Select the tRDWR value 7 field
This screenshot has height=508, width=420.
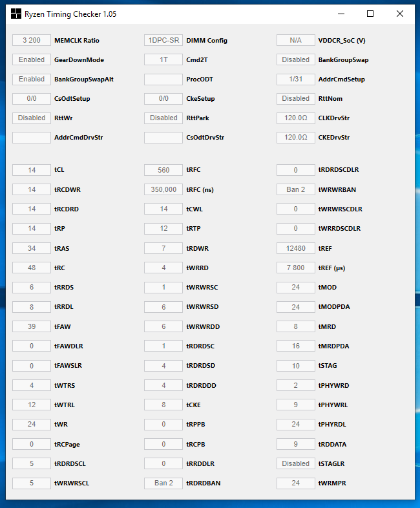tap(163, 248)
